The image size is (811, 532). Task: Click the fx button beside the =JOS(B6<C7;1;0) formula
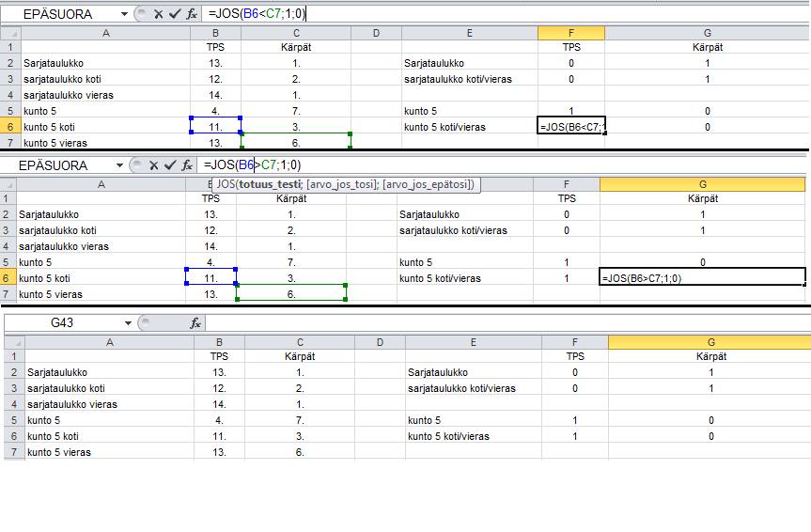pos(191,14)
